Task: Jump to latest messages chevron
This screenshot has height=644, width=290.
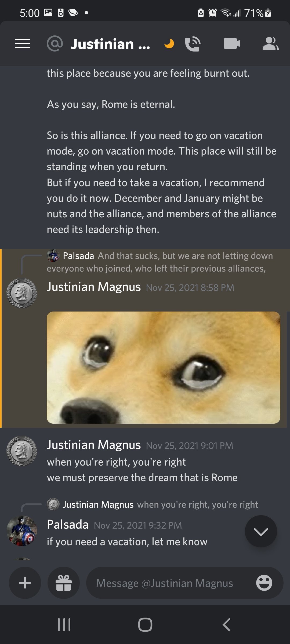Action: coord(261,531)
